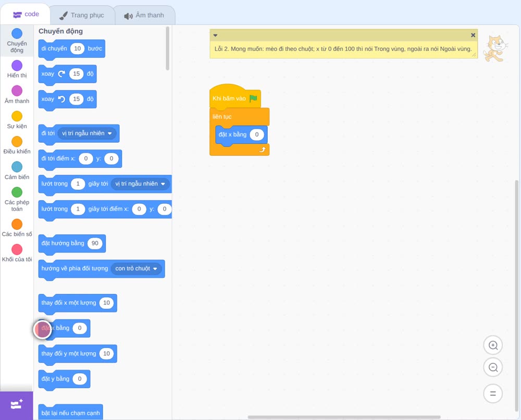521x420 pixels.
Task: Click value in 'thay đổi y một lượng' block
Action: [x=106, y=353]
